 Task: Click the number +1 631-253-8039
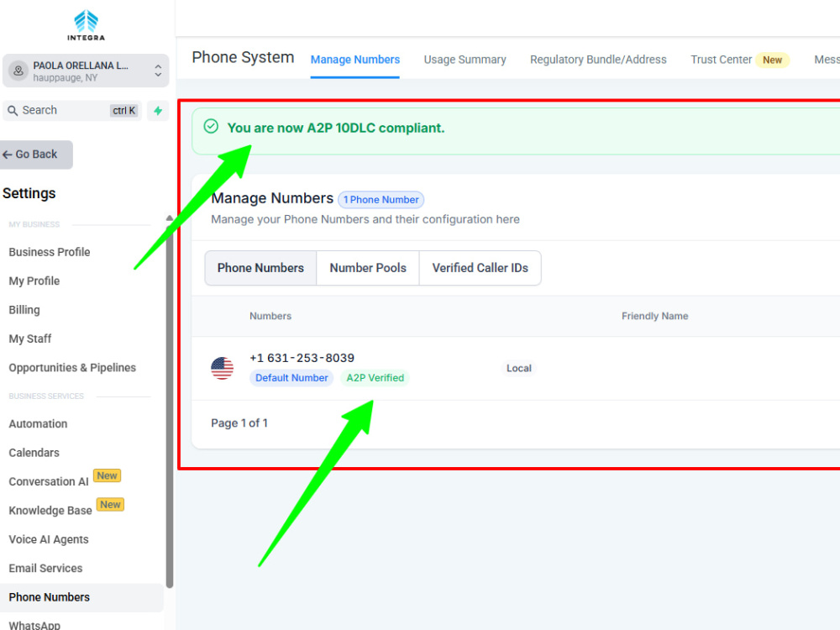point(302,358)
